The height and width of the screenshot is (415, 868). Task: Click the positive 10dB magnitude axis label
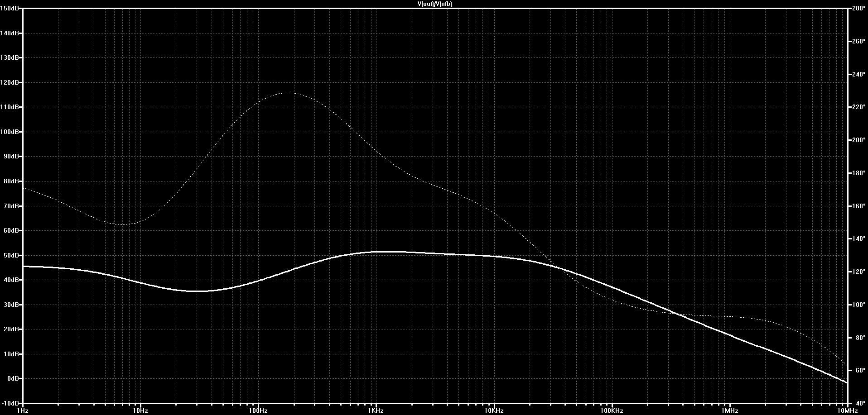[11, 354]
